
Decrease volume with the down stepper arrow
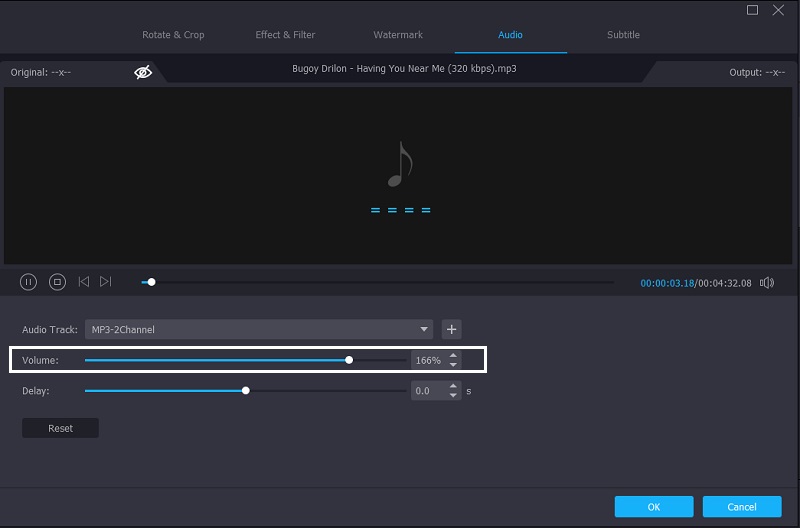click(453, 364)
